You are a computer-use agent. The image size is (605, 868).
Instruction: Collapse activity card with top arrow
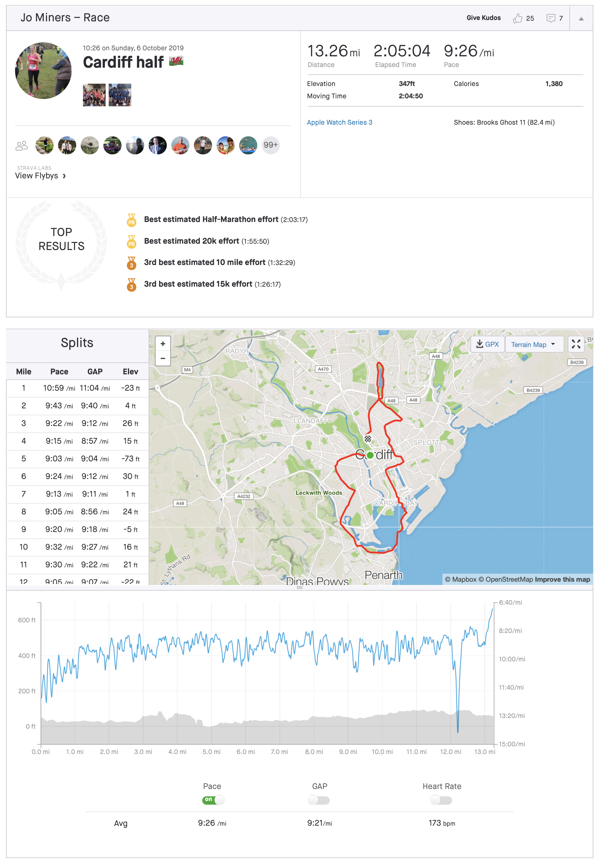pyautogui.click(x=581, y=19)
